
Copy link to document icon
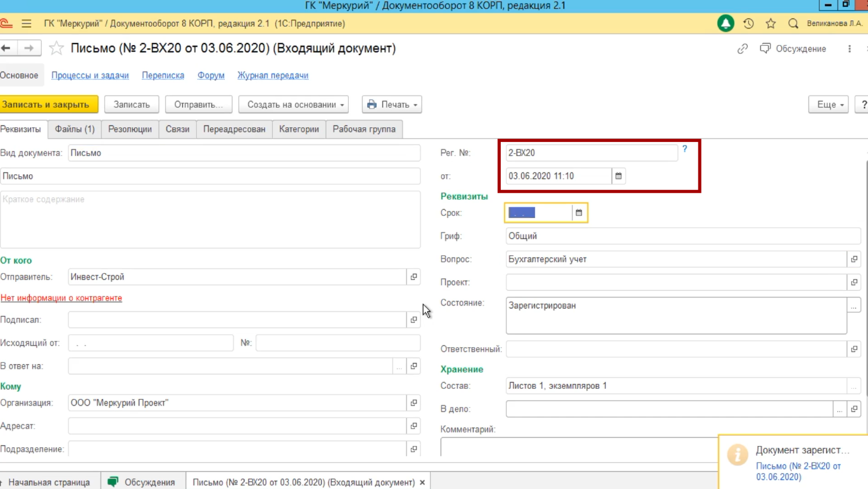click(743, 49)
